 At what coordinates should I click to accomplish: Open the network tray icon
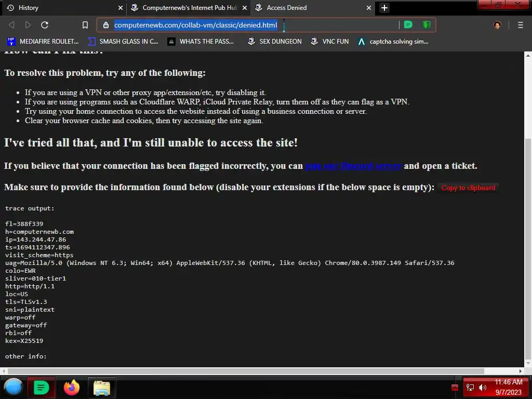(470, 388)
